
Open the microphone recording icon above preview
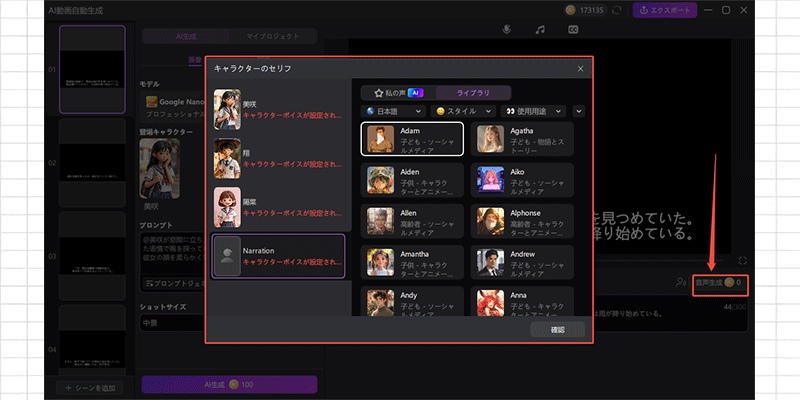click(x=506, y=30)
